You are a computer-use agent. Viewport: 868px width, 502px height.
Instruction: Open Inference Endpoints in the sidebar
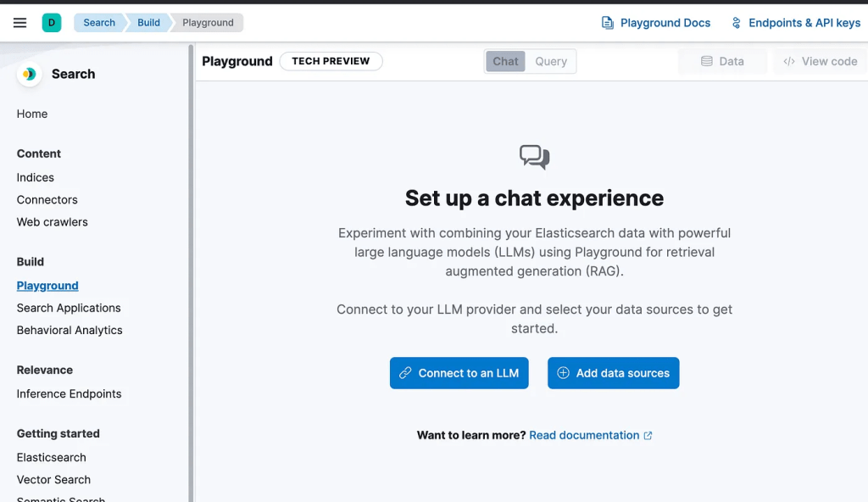[x=69, y=393]
